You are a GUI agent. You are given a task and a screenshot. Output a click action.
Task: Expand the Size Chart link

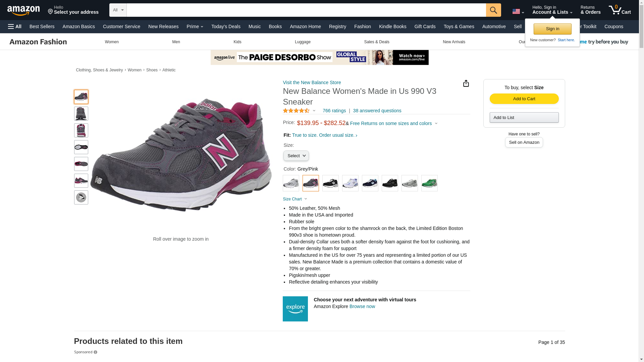coord(295,199)
